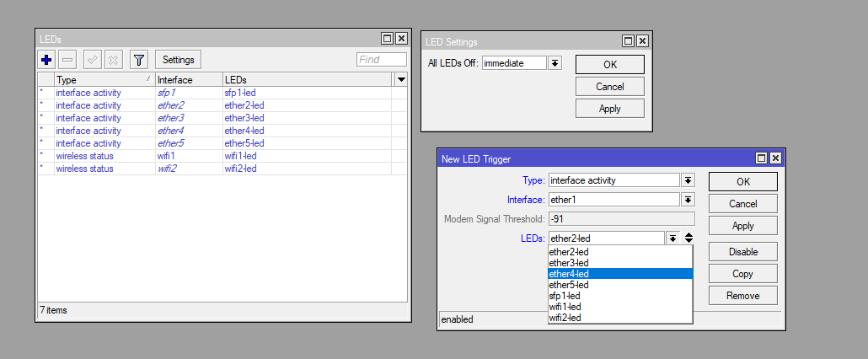Click the LEDs field showing ether2-led
The height and width of the screenshot is (359, 868).
pos(607,238)
